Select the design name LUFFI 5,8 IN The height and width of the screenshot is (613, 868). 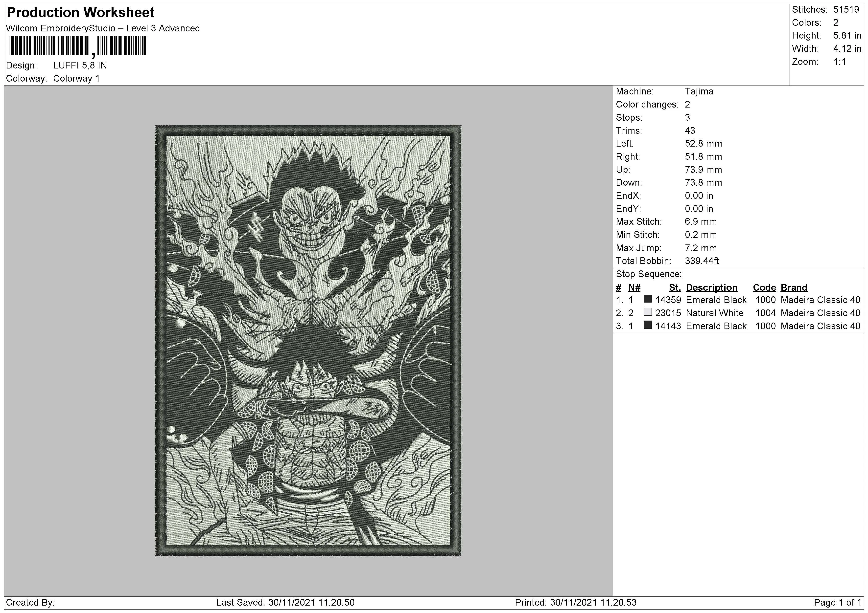tap(80, 65)
